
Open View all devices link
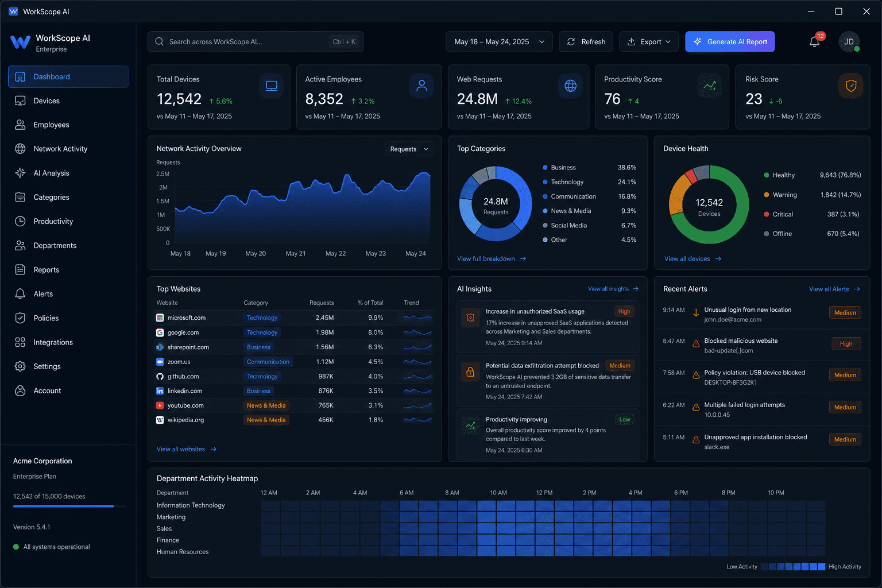pyautogui.click(x=693, y=259)
